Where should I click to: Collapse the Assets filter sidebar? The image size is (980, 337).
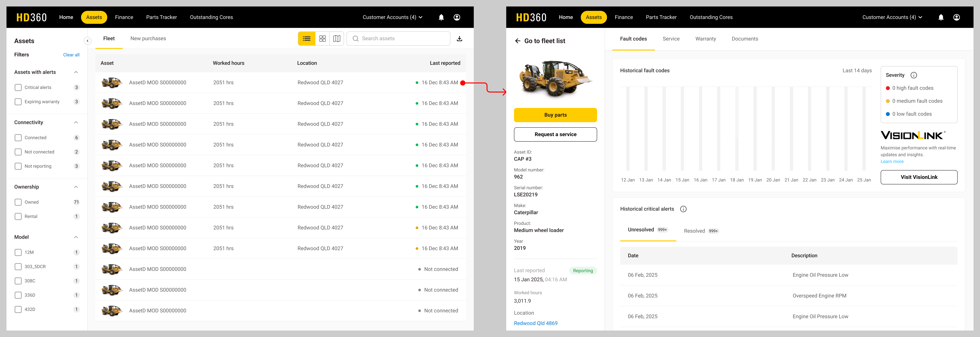click(x=87, y=41)
